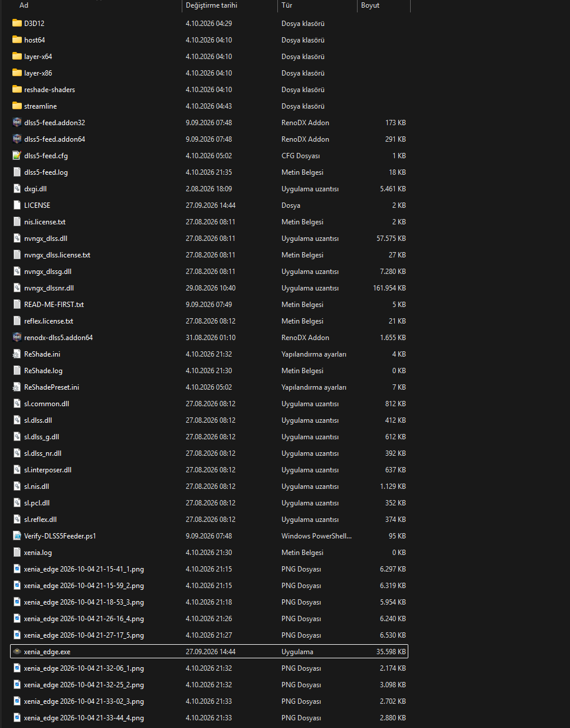Select the layer-x86 folder name
Viewport: 570px width, 728px height.
click(x=38, y=73)
